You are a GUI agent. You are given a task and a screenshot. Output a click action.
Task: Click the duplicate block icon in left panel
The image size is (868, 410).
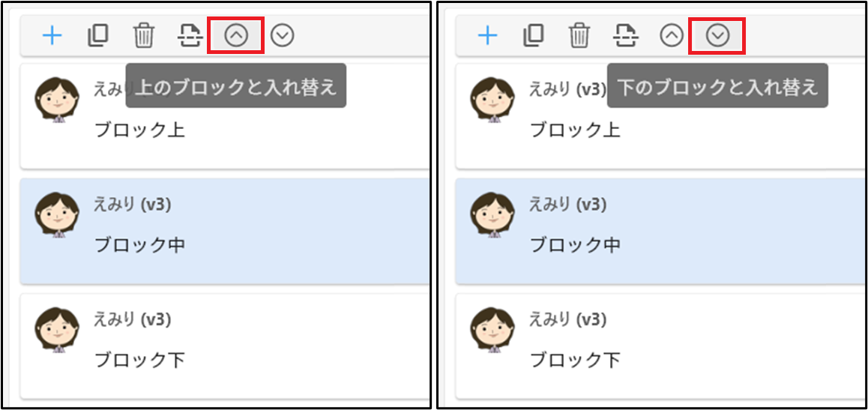click(x=98, y=37)
